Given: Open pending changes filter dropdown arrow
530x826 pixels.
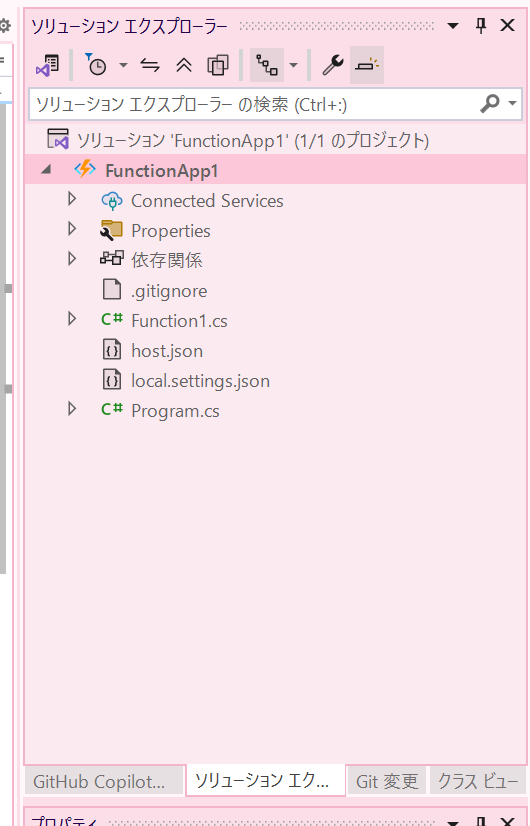Looking at the screenshot, I should pyautogui.click(x=123, y=65).
